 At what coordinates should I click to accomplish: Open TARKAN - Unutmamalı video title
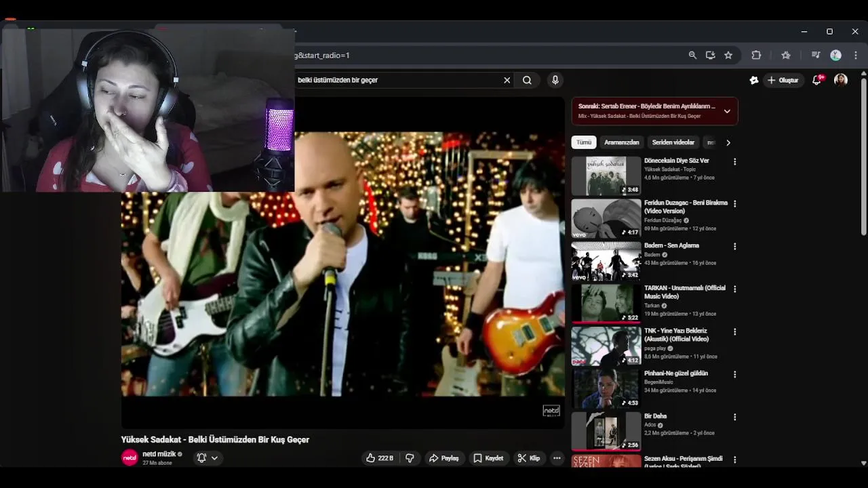point(685,292)
